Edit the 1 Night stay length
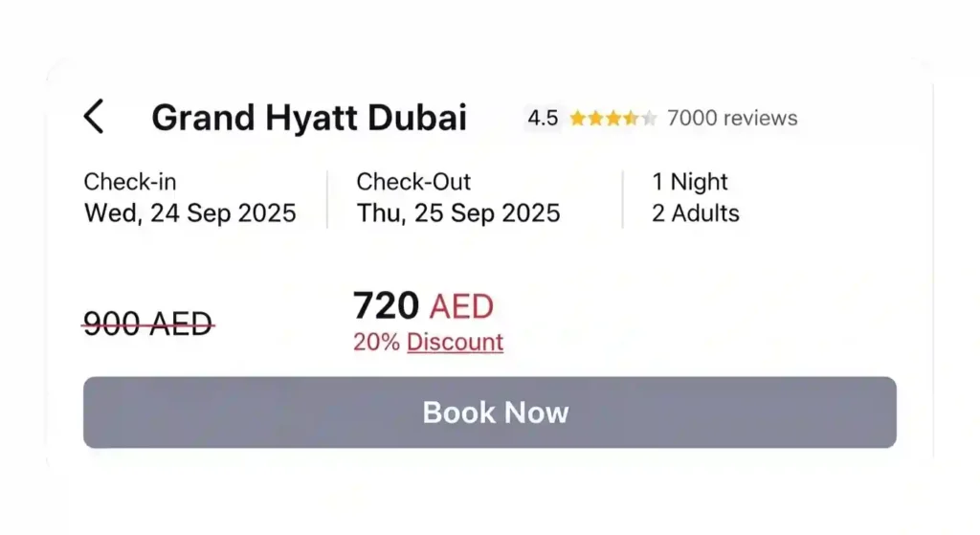980x535 pixels. 690,182
